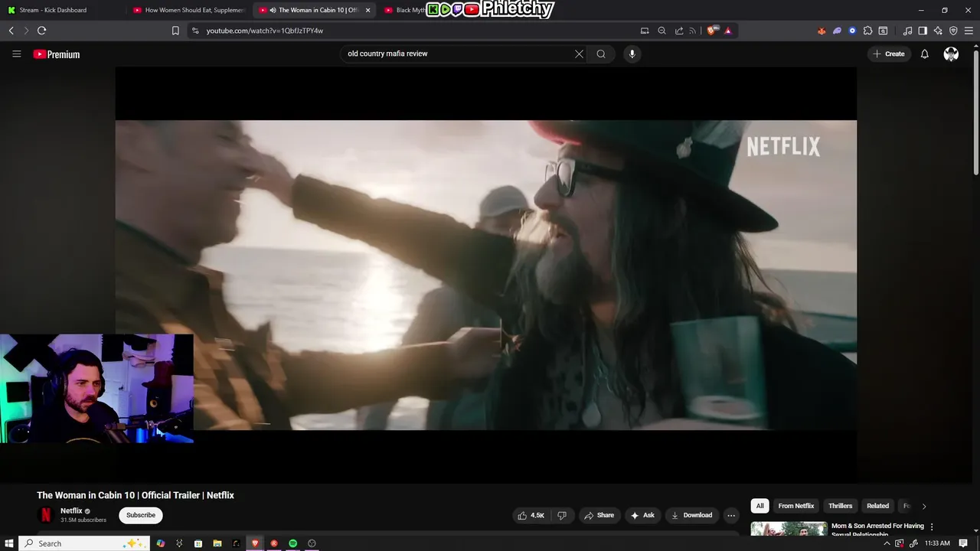Select the All filter chip

759,506
